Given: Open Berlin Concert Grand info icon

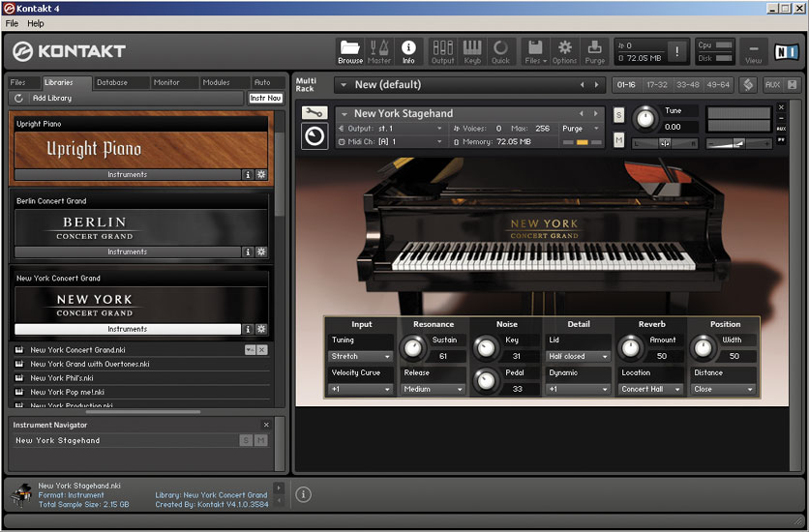Looking at the screenshot, I should tap(248, 251).
